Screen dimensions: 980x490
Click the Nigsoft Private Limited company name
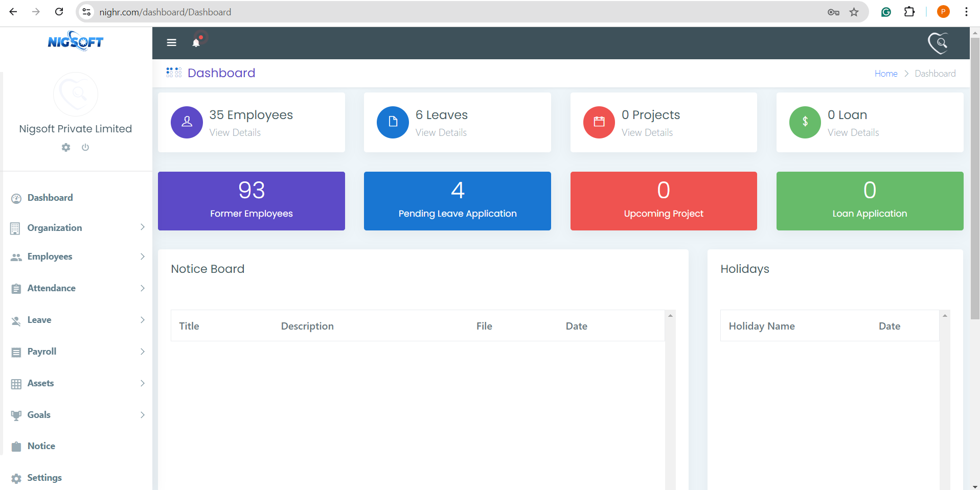[x=76, y=129]
